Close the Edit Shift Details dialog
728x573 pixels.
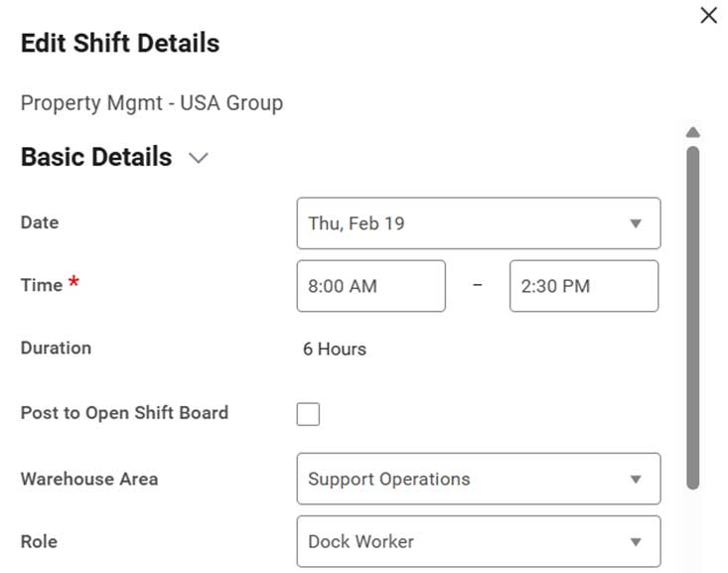pos(708,16)
